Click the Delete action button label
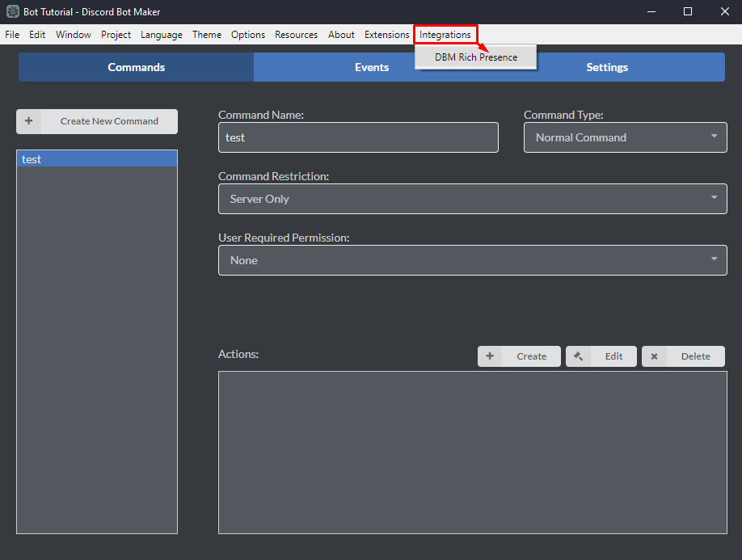 (x=696, y=356)
